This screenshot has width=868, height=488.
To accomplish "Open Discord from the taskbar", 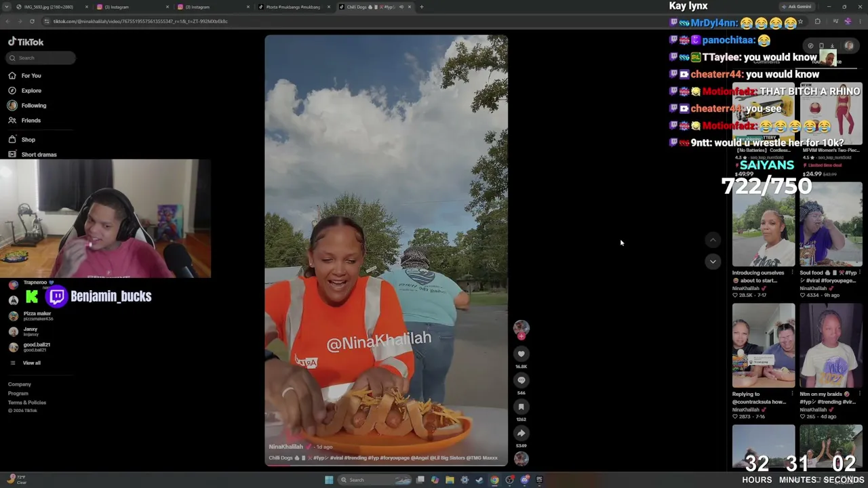I will [x=525, y=480].
